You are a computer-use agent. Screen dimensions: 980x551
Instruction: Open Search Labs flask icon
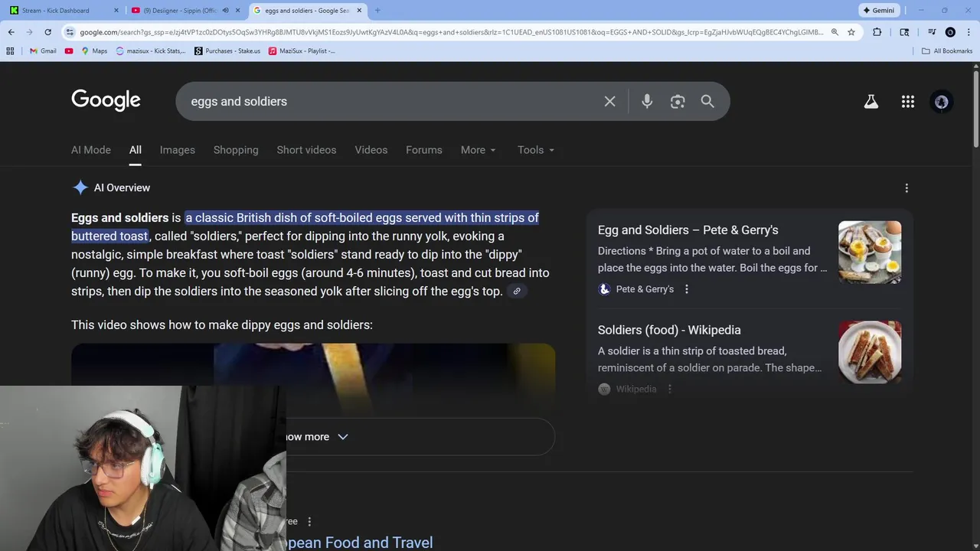point(871,101)
